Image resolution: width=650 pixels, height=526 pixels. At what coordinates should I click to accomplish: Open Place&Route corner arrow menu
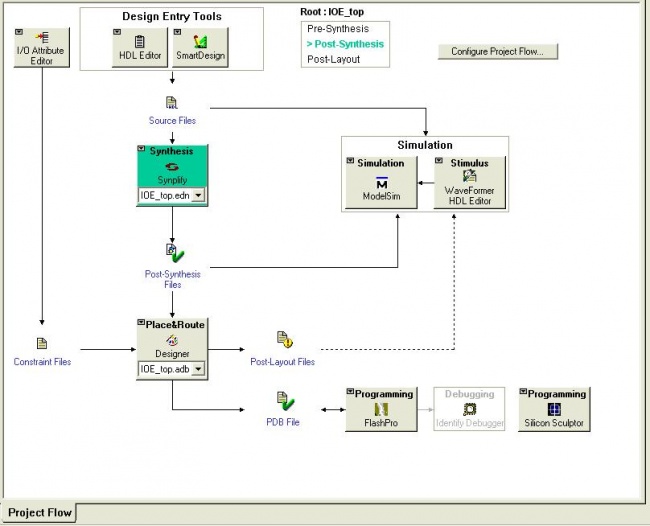141,322
